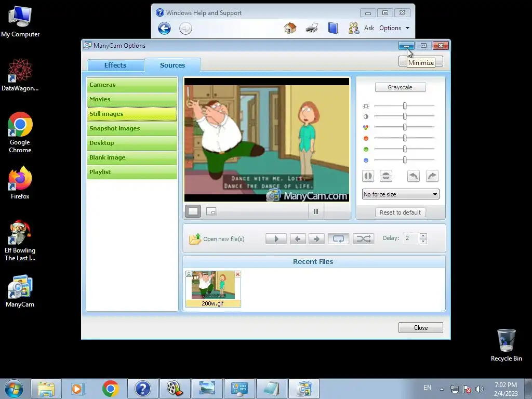
Task: Select the Sources tab
Action: [x=172, y=65]
